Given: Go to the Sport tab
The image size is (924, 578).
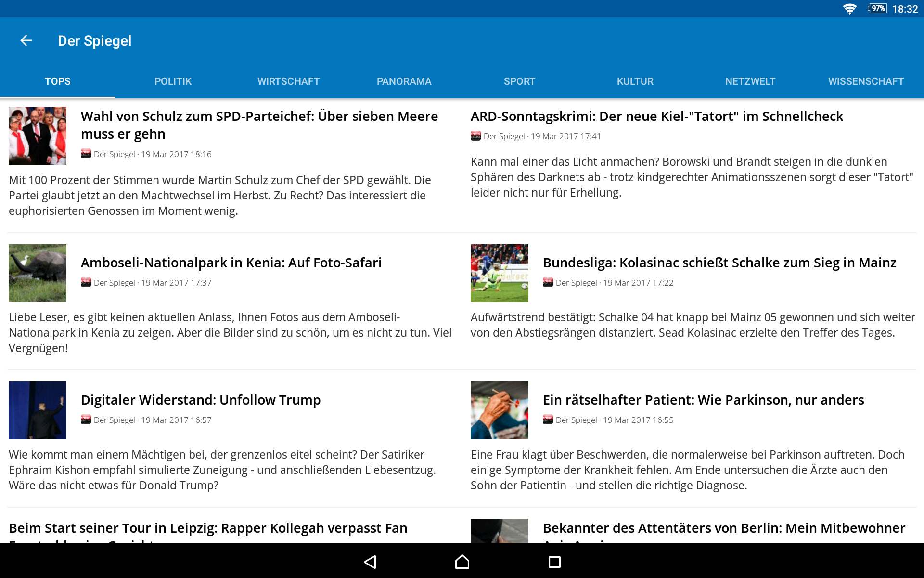Looking at the screenshot, I should coord(519,81).
